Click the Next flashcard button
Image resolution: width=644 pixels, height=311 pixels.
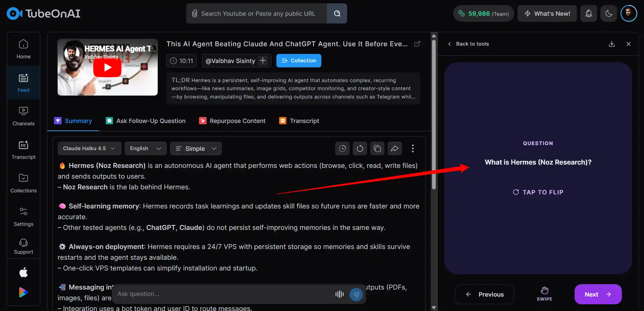click(x=598, y=294)
